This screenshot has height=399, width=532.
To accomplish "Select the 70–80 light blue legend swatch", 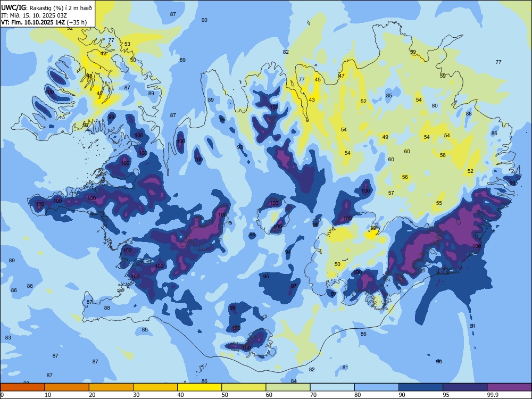I will click(332, 387).
